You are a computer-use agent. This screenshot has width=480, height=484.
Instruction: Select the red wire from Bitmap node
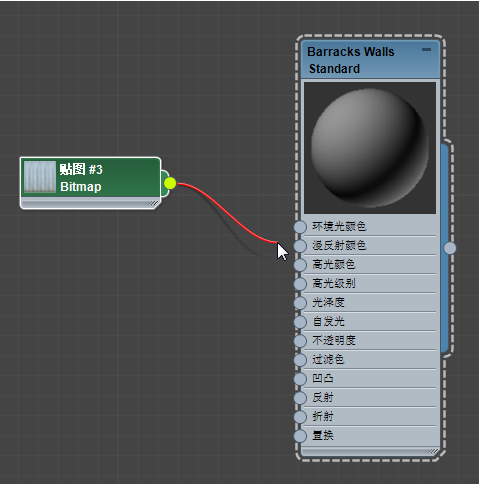pos(227,213)
